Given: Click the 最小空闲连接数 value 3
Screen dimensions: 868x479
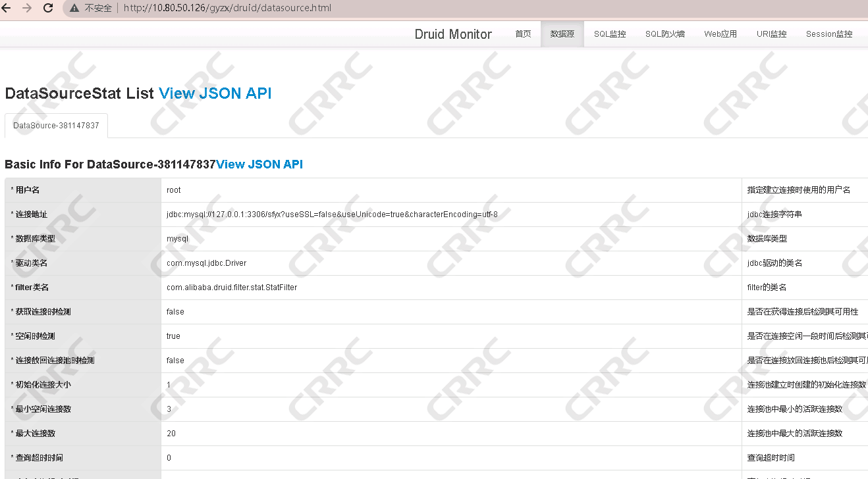Looking at the screenshot, I should pos(169,409).
